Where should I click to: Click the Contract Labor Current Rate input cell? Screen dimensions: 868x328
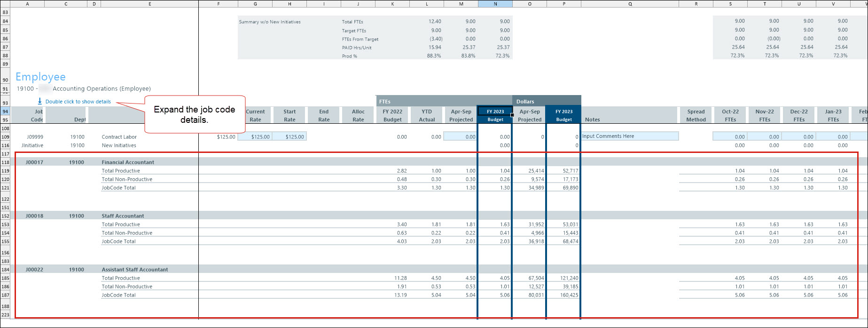255,137
